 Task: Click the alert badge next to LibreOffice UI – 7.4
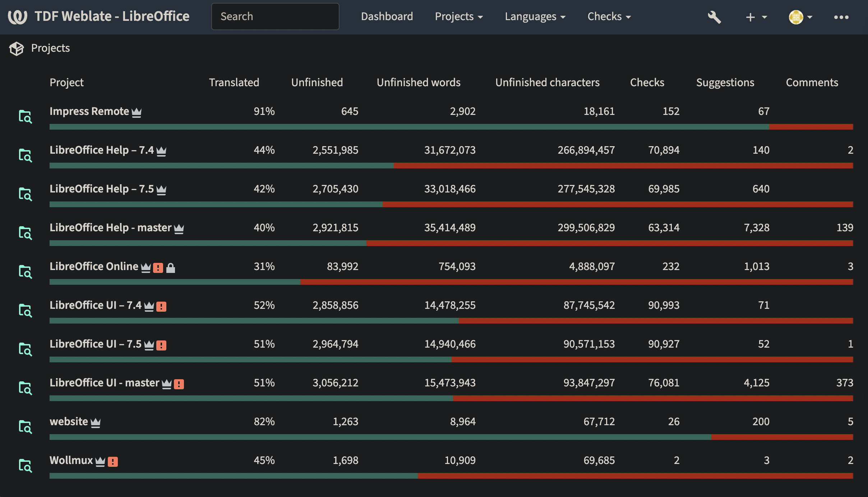pyautogui.click(x=161, y=306)
